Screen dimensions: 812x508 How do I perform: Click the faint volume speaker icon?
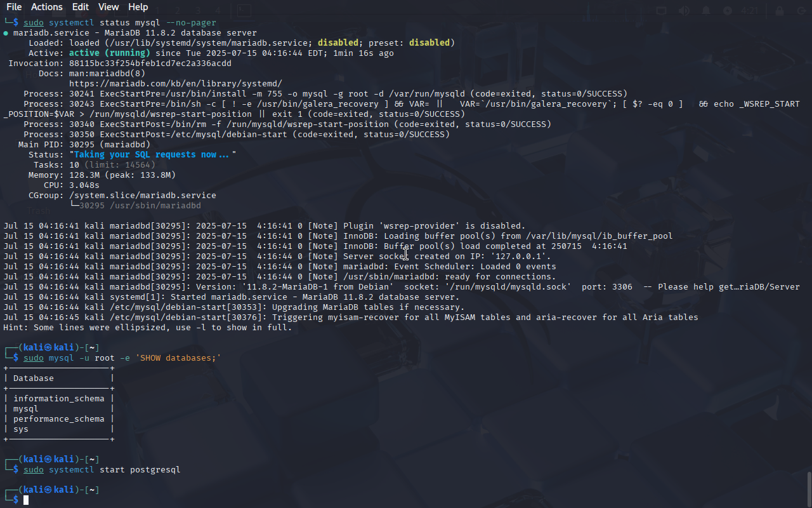684,10
